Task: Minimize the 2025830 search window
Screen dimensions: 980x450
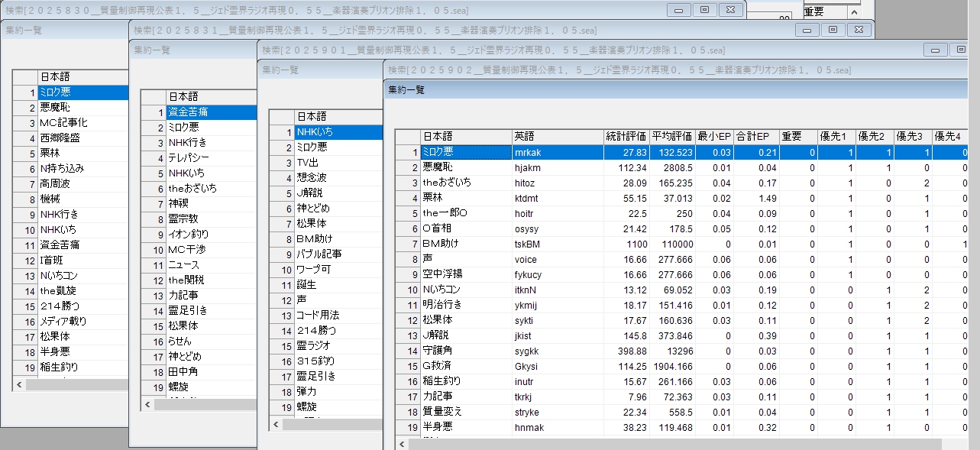Action: 678,10
